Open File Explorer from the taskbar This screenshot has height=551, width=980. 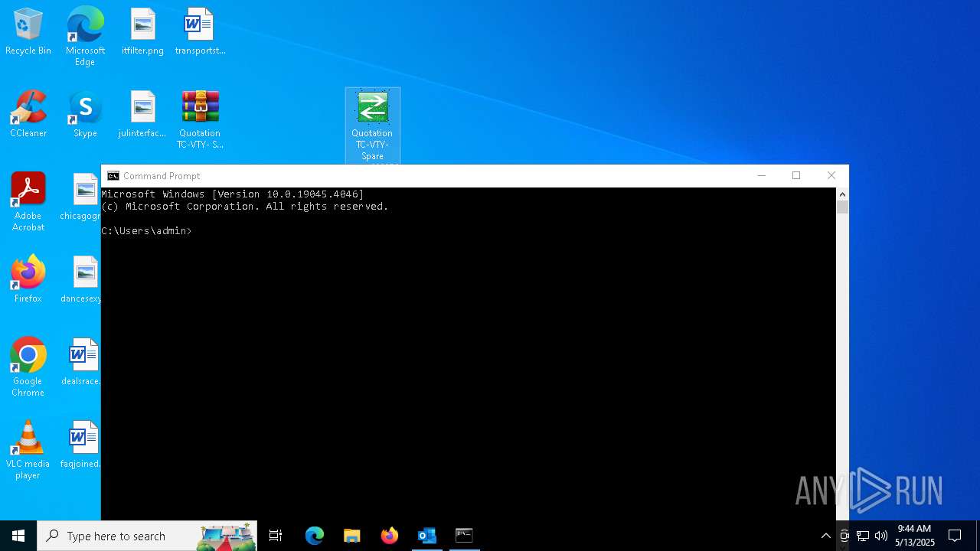352,536
